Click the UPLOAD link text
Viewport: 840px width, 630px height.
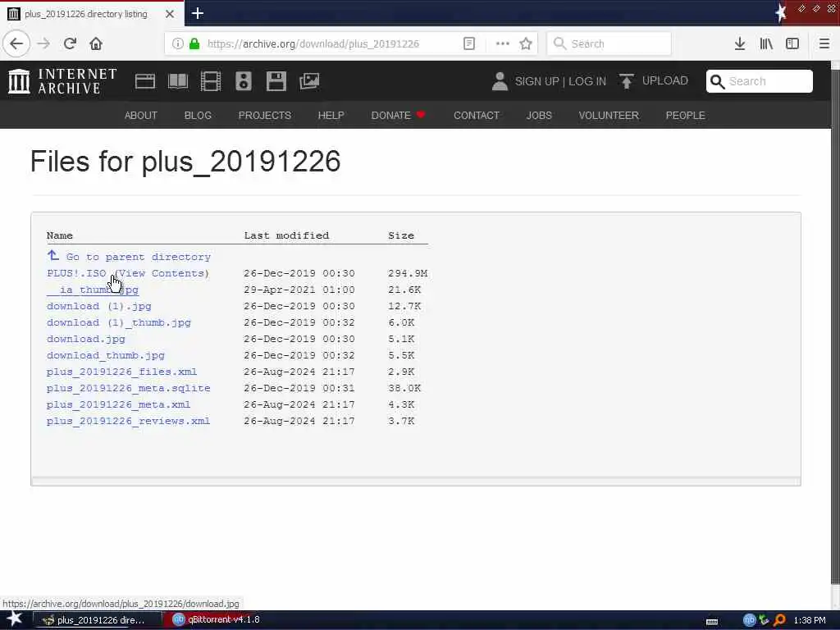point(664,81)
